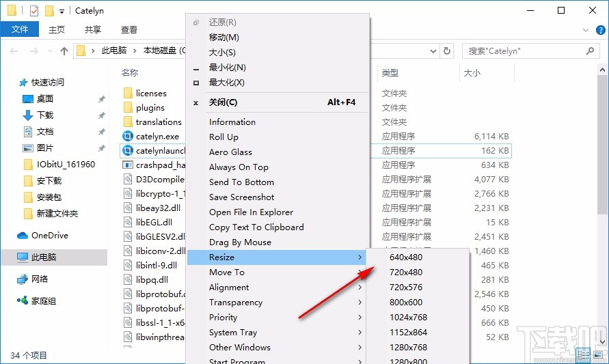609x364 pixels.
Task: Click the Downloads (下载) arrow icon
Action: (28, 115)
